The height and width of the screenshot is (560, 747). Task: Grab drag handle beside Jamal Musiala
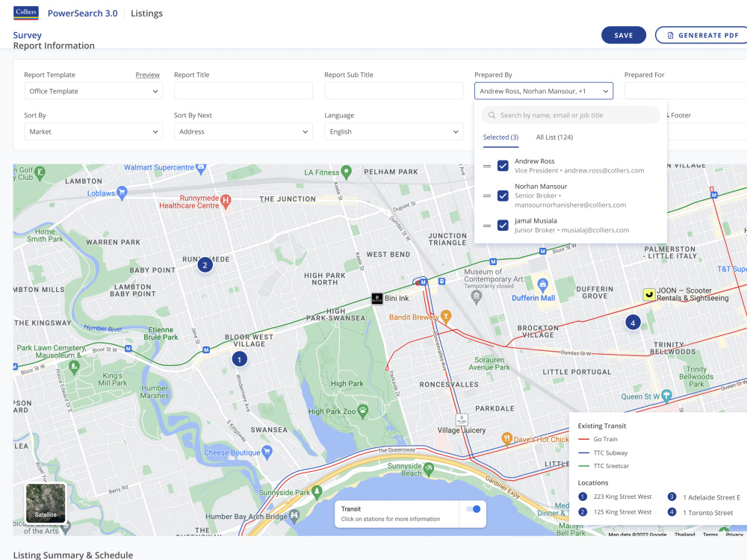coord(487,225)
